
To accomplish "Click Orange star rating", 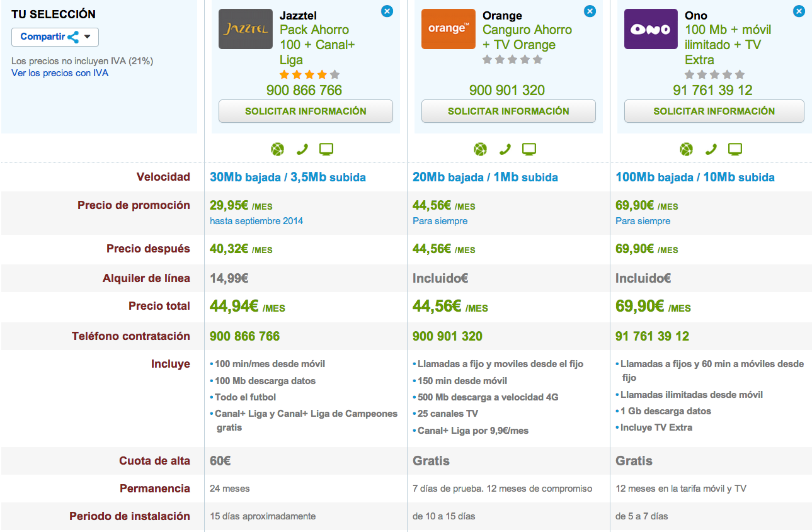I will tap(512, 59).
